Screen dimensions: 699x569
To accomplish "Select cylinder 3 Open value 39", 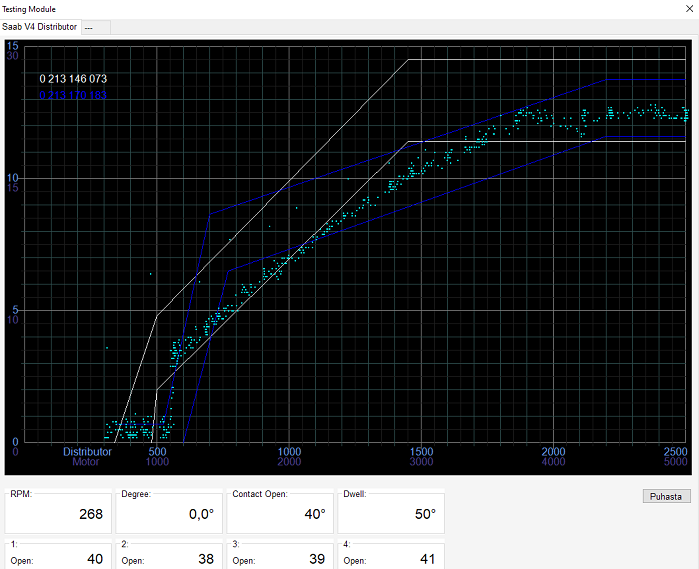I will pos(317,559).
